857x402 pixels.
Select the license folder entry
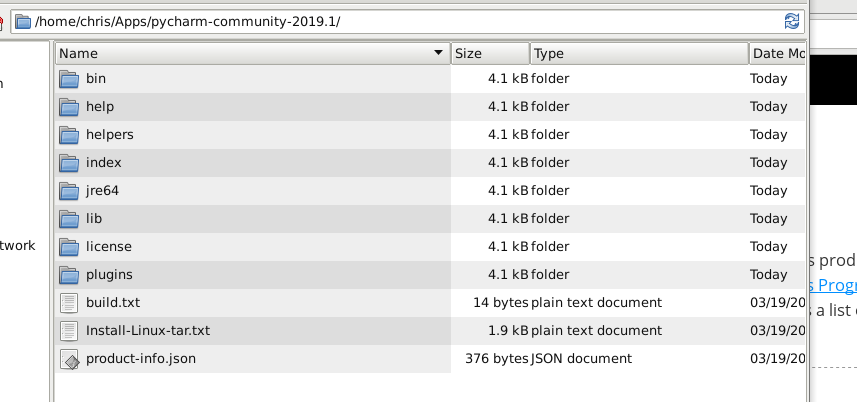point(430,246)
